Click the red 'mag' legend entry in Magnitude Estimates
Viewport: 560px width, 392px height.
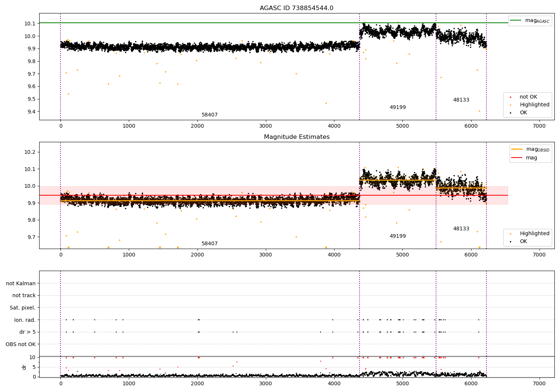coord(532,158)
